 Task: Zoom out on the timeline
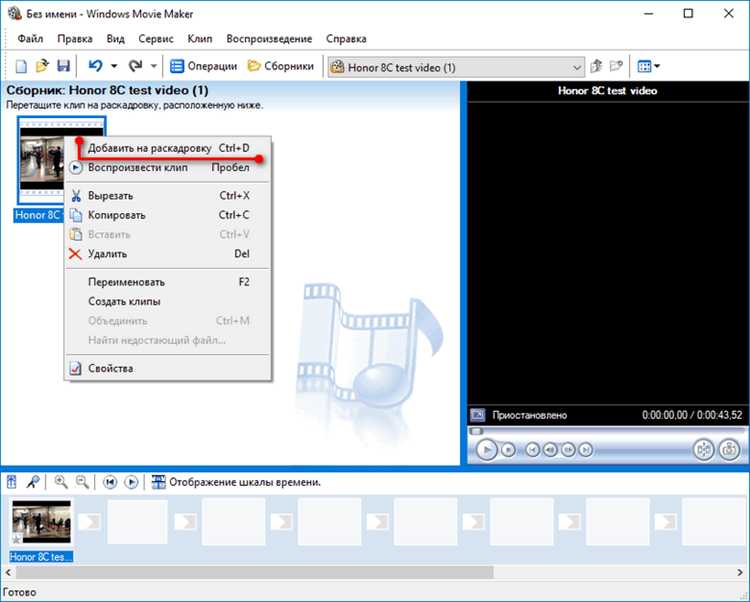click(x=82, y=482)
